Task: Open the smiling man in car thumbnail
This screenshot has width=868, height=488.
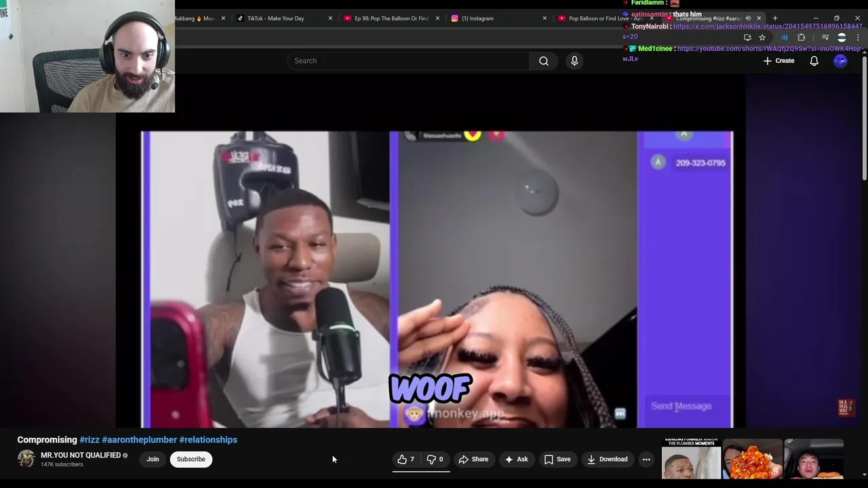Action: pyautogui.click(x=814, y=459)
